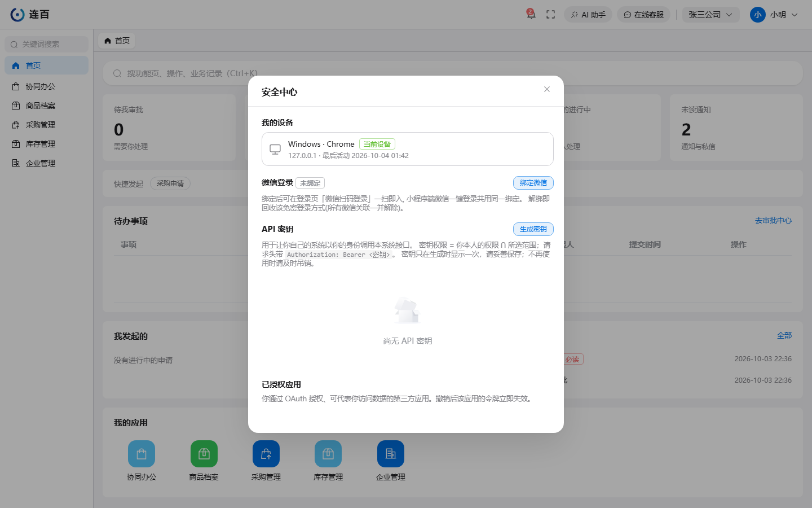
Task: Click the notification bell icon
Action: pyautogui.click(x=531, y=14)
